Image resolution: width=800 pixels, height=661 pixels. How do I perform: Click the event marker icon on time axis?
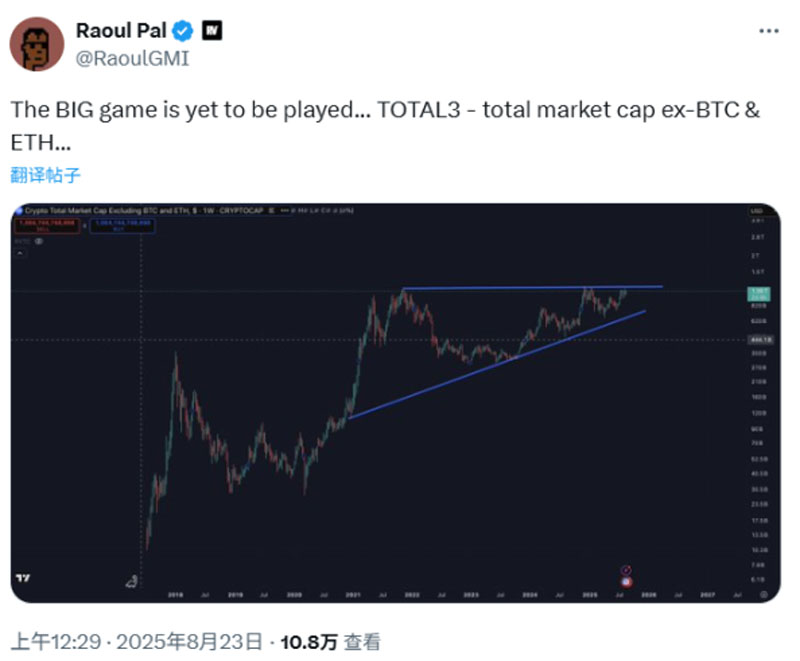click(x=626, y=571)
